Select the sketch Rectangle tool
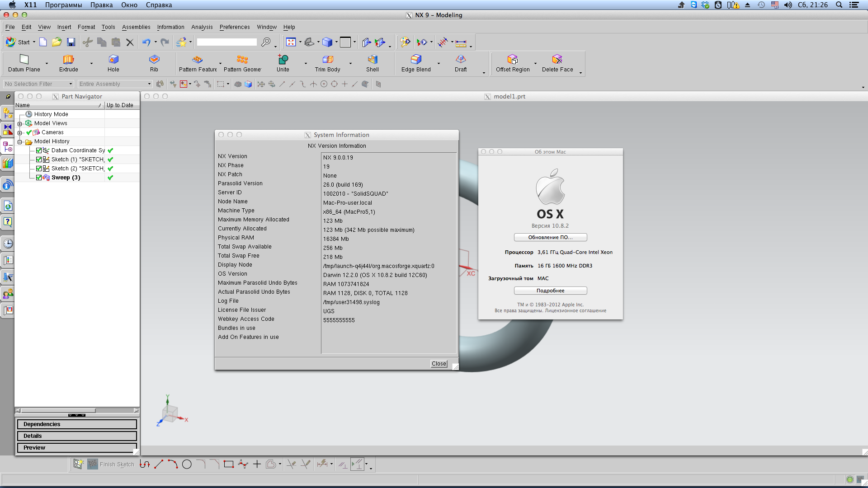Image resolution: width=868 pixels, height=488 pixels. pos(229,464)
